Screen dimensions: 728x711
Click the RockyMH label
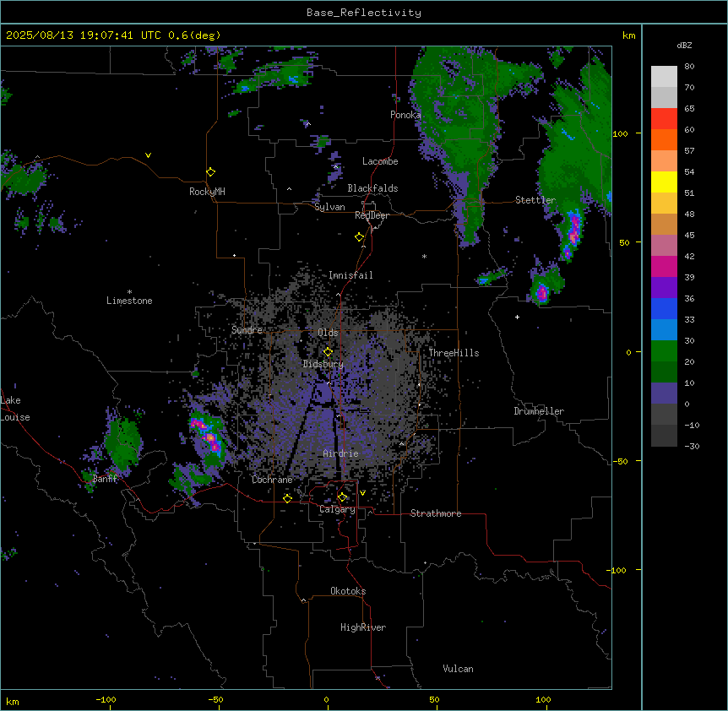[207, 192]
